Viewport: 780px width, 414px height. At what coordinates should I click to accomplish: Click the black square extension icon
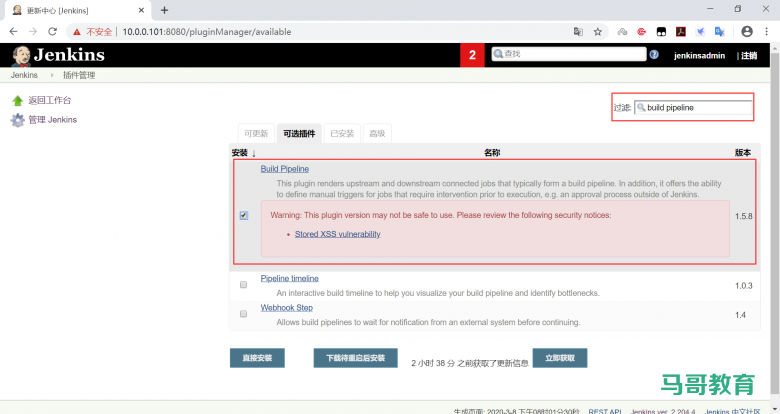(661, 31)
